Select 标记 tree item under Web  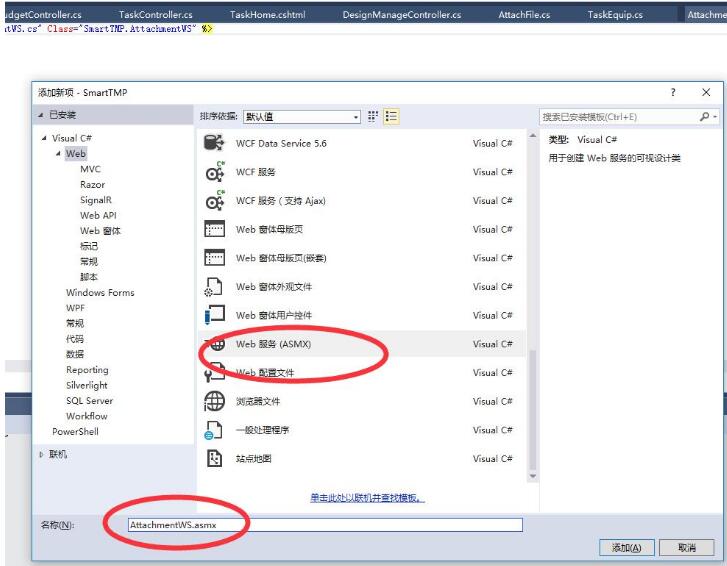[89, 246]
